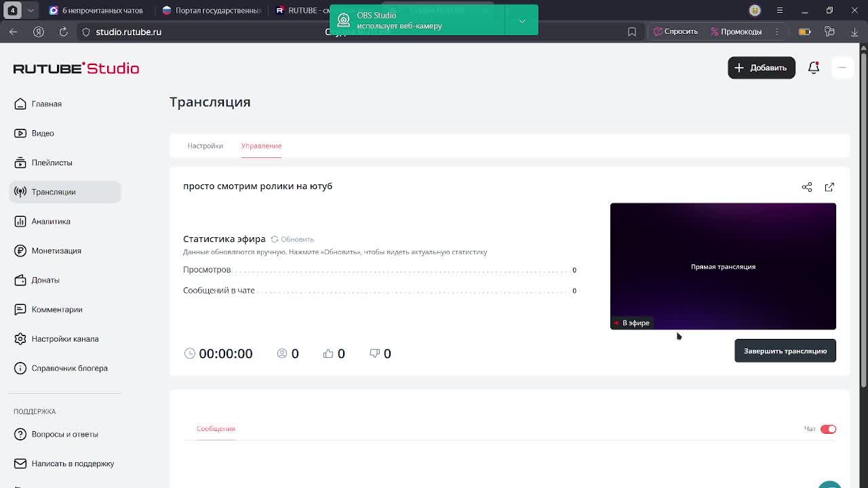
Task: Switch to Настройки tab
Action: coord(205,146)
